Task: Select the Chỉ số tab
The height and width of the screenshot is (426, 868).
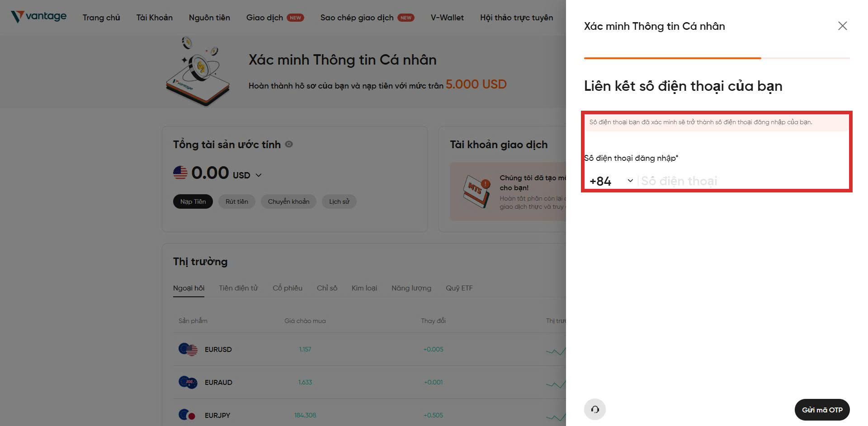Action: 327,288
